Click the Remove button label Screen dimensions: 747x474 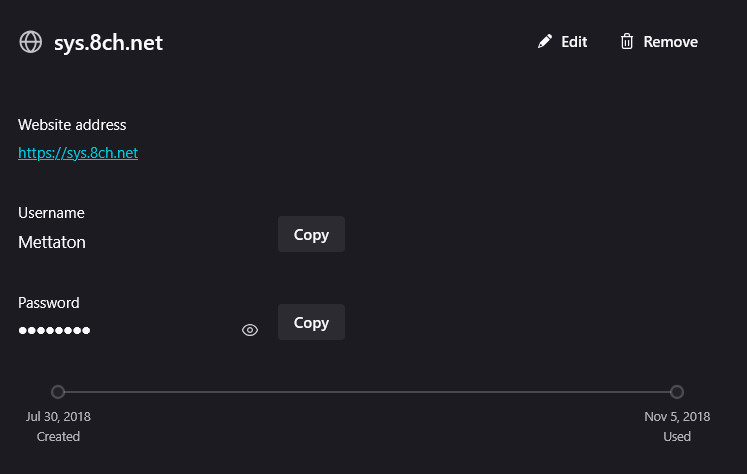tap(670, 42)
